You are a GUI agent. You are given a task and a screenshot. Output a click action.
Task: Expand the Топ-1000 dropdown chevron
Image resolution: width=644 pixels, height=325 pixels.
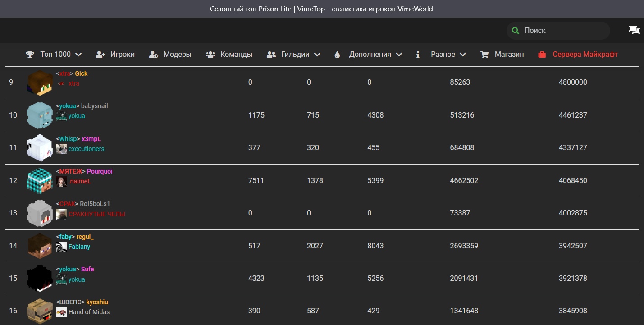point(78,55)
